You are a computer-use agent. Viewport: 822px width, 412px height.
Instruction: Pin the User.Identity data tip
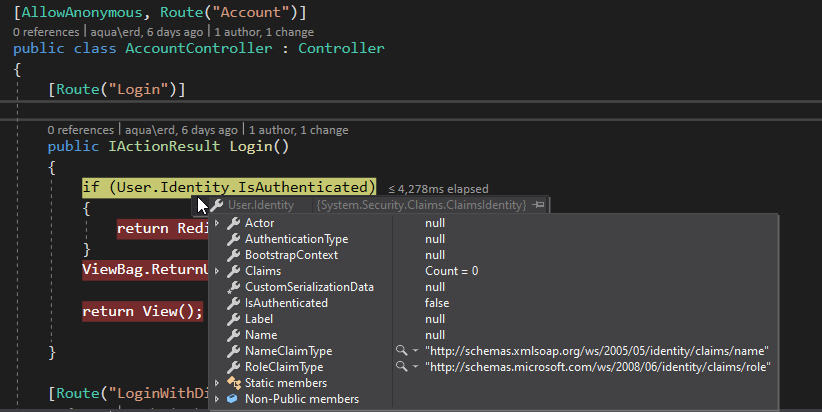538,204
